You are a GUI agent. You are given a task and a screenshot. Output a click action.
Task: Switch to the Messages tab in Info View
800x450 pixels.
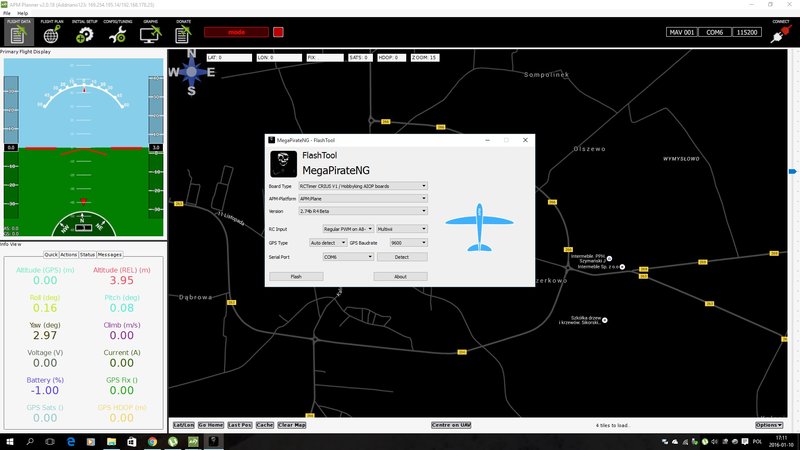tap(110, 255)
